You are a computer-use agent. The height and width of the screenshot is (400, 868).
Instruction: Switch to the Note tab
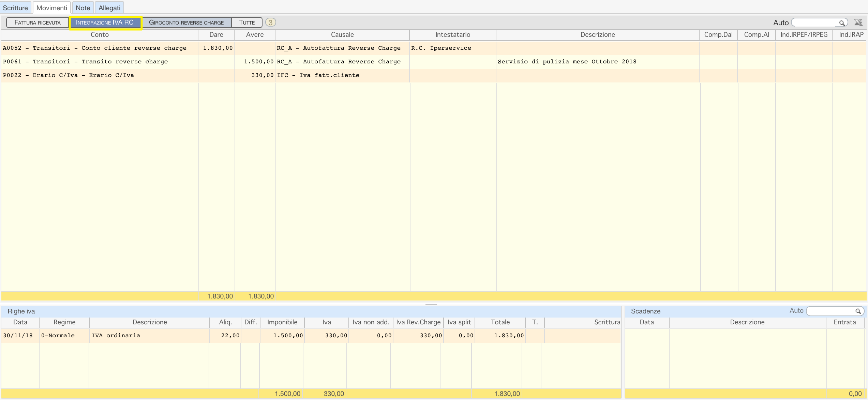pyautogui.click(x=83, y=7)
